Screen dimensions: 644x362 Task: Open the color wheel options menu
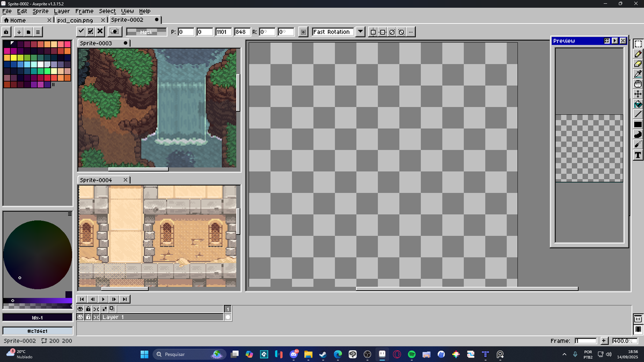(70, 214)
